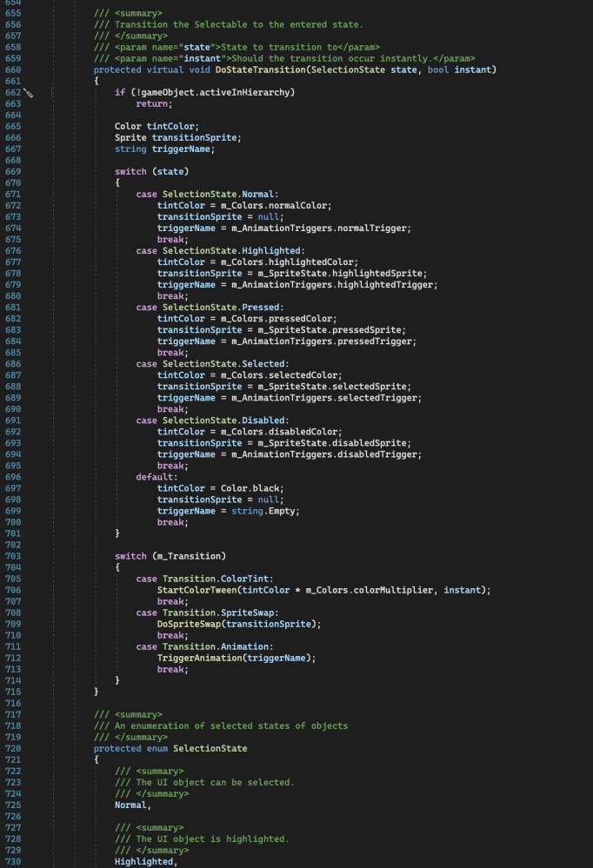Click "m_SpriteState.pressedSprite" expression
The width and height of the screenshot is (593, 868).
[330, 330]
